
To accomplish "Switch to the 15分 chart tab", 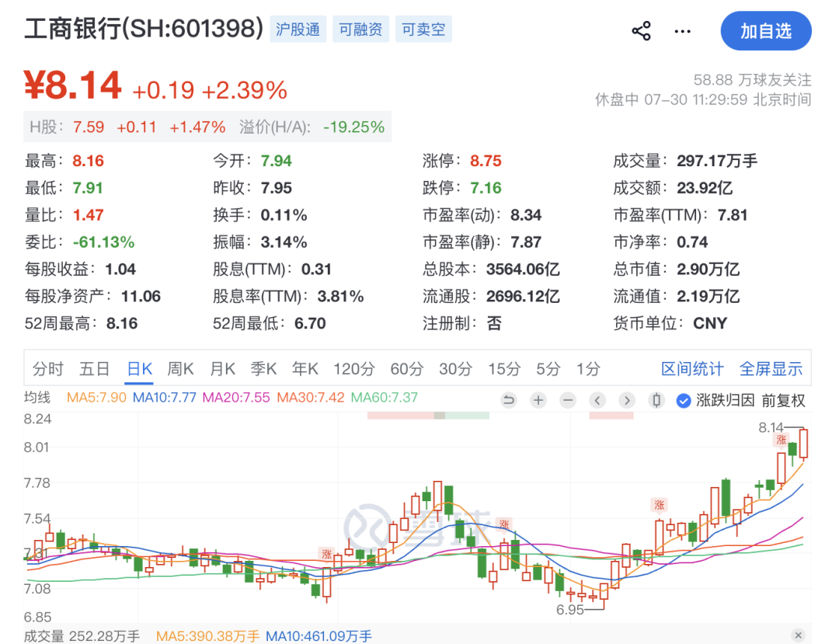I will pyautogui.click(x=504, y=368).
